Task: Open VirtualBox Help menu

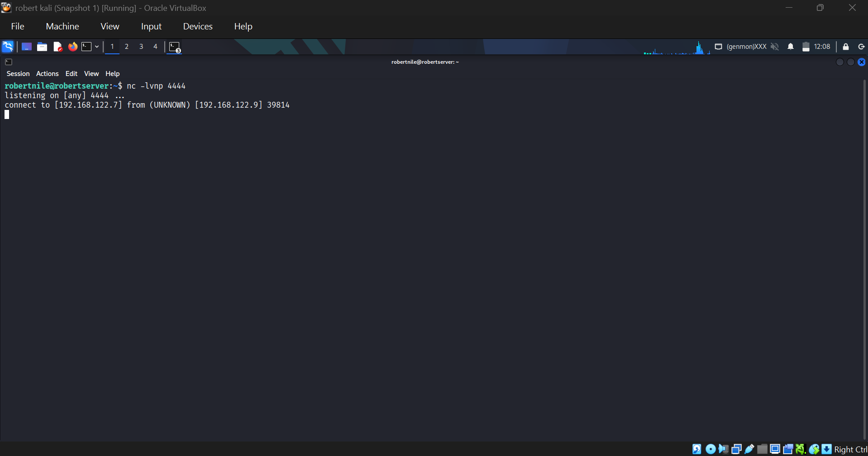Action: point(243,26)
